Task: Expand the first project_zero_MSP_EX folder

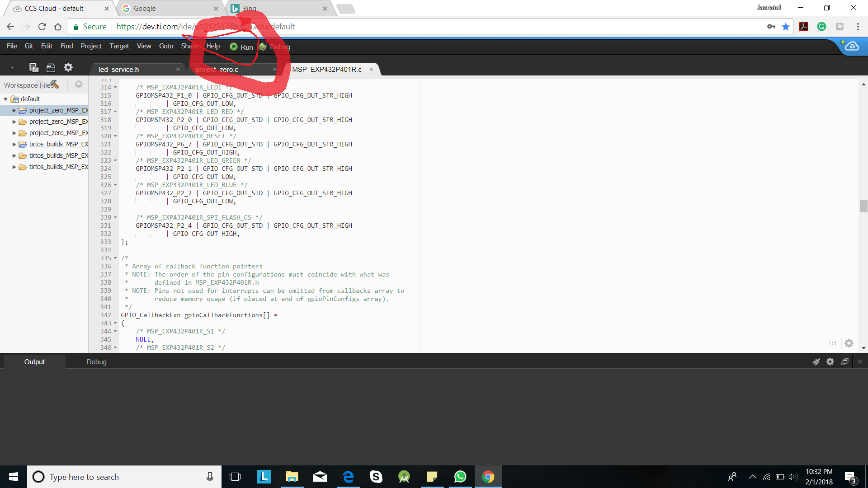Action: 14,110
